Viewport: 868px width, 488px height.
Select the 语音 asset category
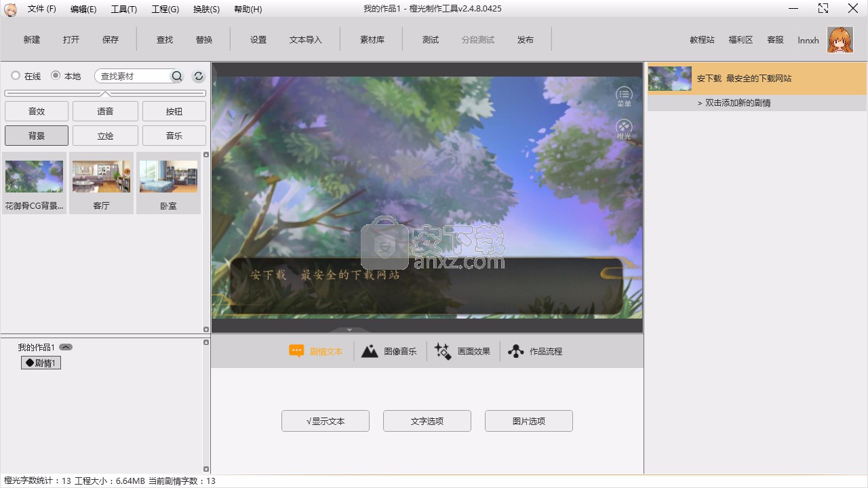105,112
